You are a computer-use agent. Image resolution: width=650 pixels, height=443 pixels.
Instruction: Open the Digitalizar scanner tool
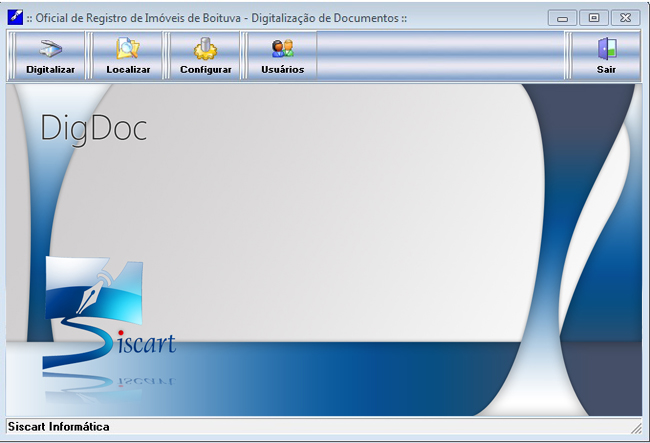[x=50, y=56]
